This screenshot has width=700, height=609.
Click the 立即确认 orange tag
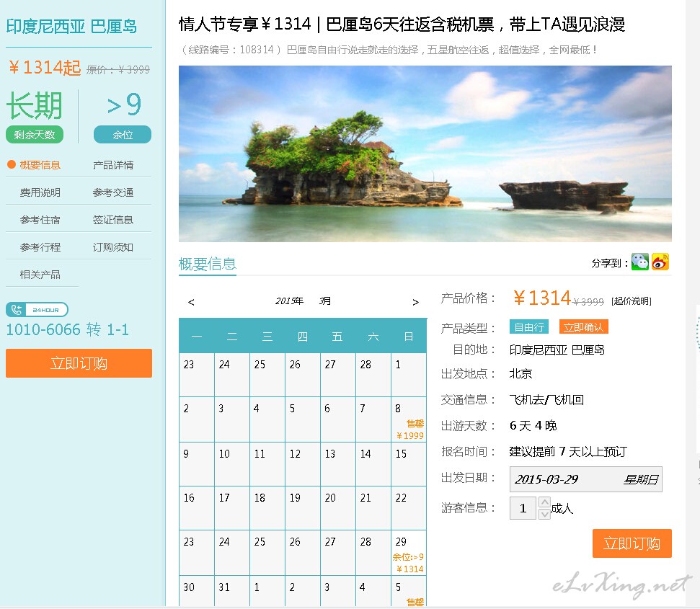pyautogui.click(x=583, y=327)
